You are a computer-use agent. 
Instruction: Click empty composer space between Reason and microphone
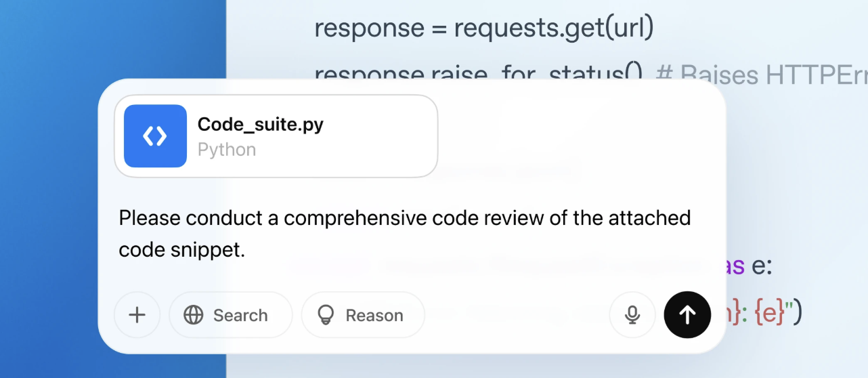click(x=517, y=315)
